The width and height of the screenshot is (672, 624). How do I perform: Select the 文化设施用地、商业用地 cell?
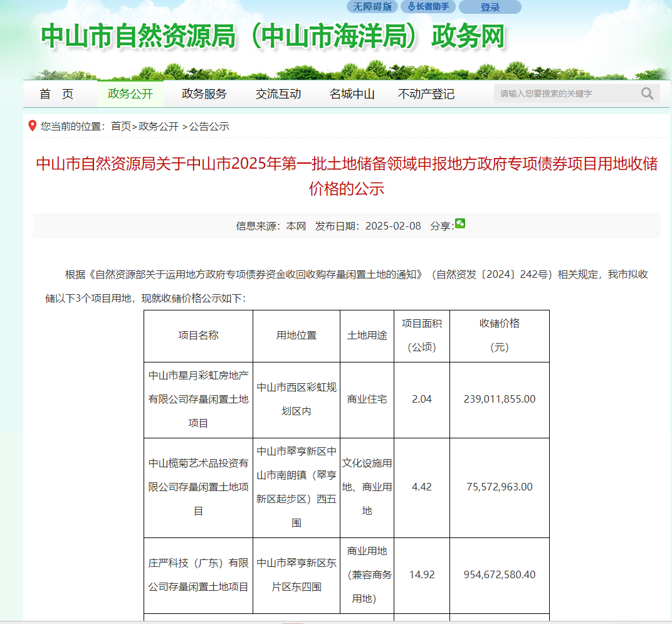point(367,487)
